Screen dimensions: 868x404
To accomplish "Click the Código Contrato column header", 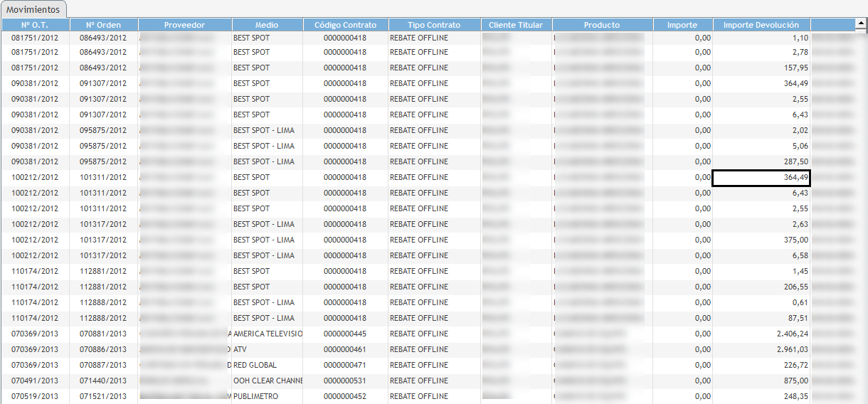I will click(x=345, y=25).
